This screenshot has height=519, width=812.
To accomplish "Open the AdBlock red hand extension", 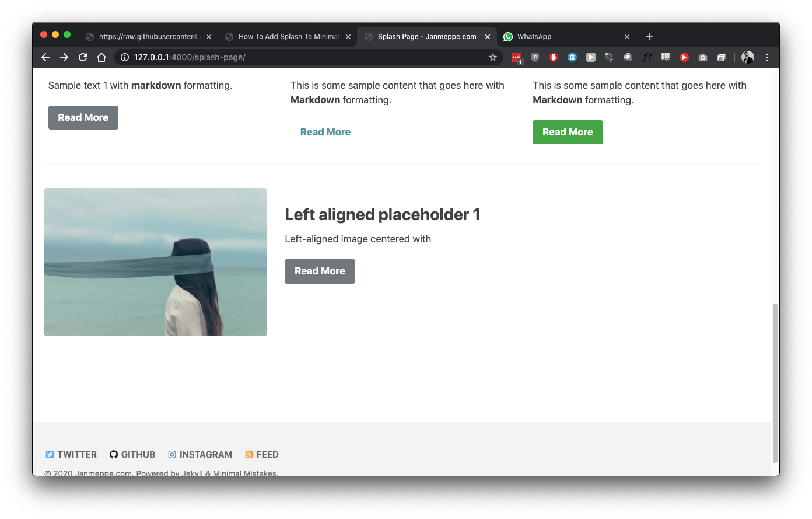I will (x=554, y=57).
